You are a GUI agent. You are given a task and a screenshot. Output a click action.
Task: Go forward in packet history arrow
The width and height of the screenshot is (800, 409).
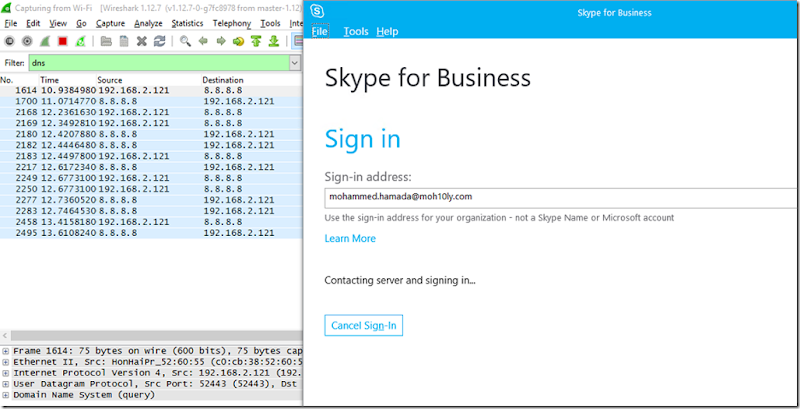pyautogui.click(x=221, y=41)
